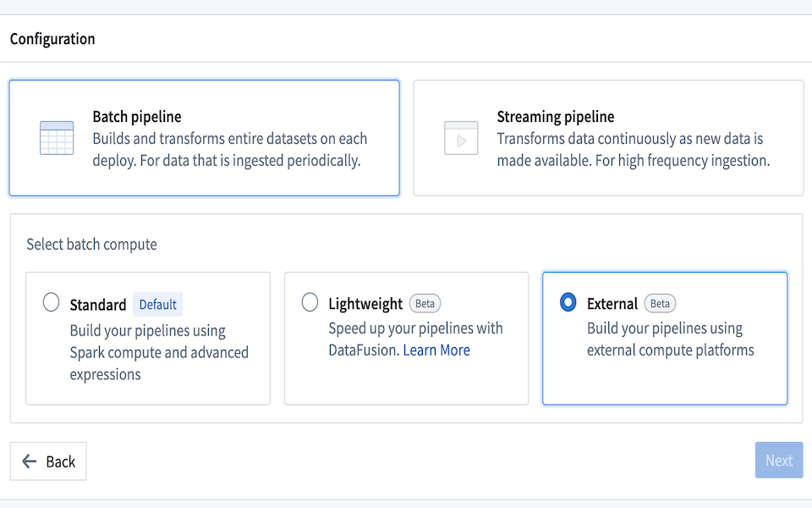812x508 pixels.
Task: Click the Batch pipeline title text
Action: click(137, 117)
